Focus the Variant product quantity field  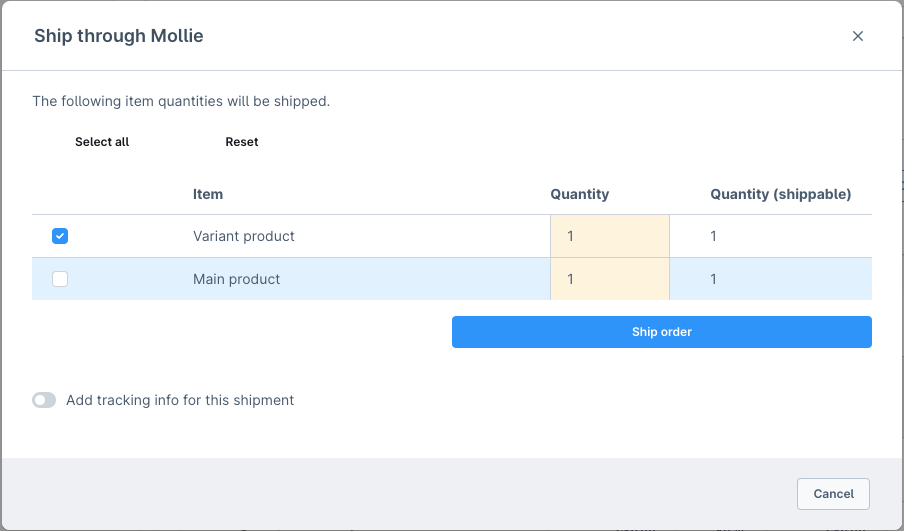[609, 236]
